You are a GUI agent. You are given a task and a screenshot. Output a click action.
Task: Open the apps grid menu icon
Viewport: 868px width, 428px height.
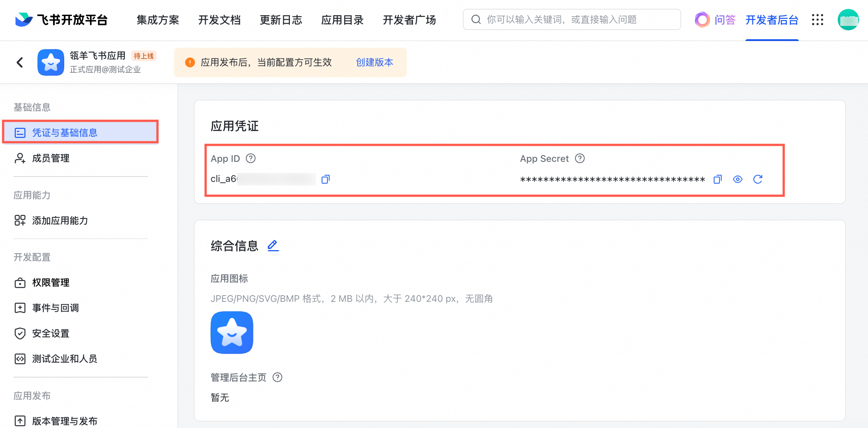pos(817,20)
